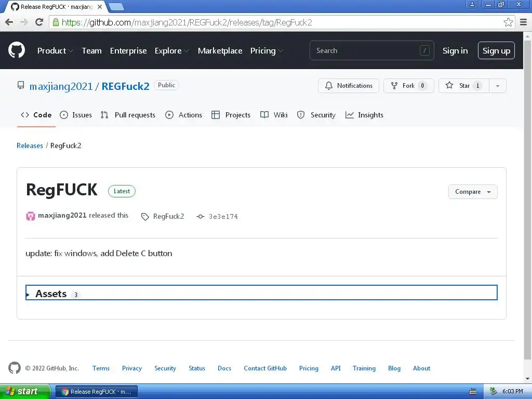Open the Explore dropdown menu
This screenshot has height=399, width=532.
pos(171,50)
